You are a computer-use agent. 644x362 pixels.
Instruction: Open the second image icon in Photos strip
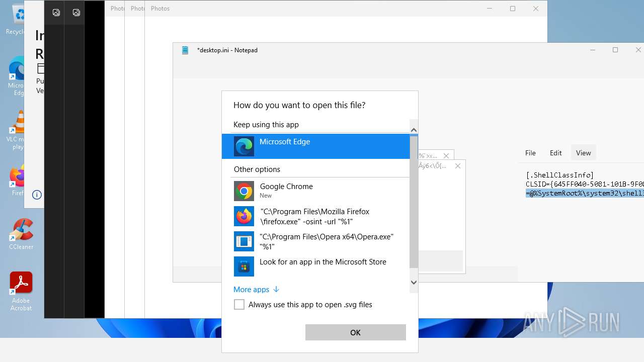76,13
